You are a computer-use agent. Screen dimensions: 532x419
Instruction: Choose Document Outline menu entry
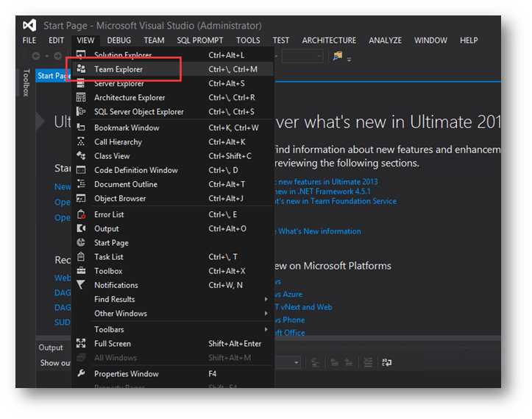(x=173, y=184)
